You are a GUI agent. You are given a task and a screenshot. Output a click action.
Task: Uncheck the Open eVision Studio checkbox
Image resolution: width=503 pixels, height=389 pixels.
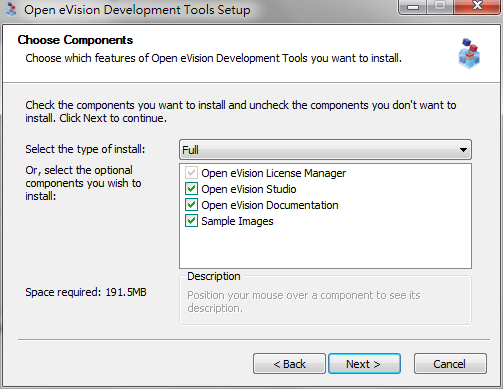point(191,189)
